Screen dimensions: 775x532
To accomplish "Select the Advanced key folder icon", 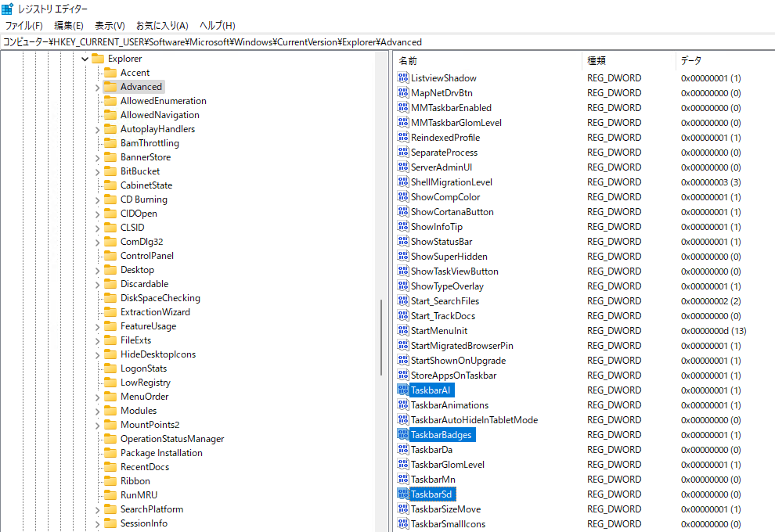I will [110, 86].
